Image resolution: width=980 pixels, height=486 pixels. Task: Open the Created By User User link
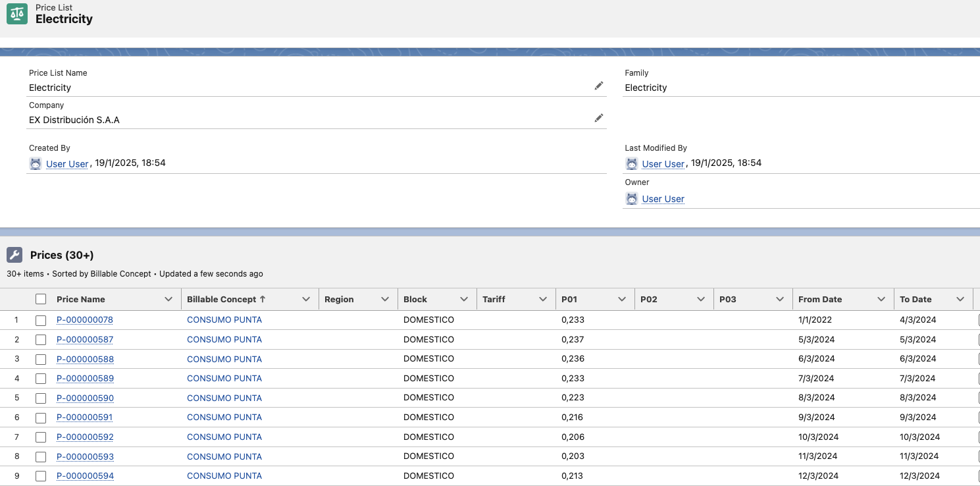click(x=67, y=164)
